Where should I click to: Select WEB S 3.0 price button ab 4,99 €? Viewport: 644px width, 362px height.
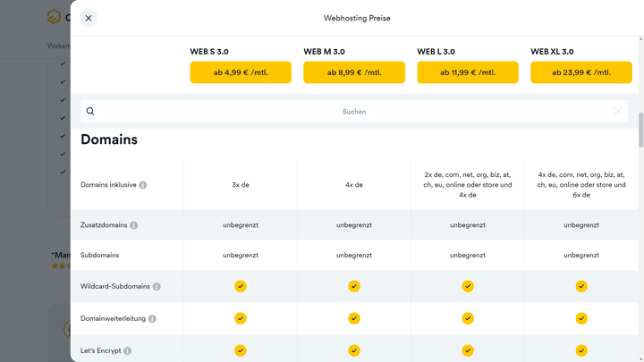tap(241, 72)
